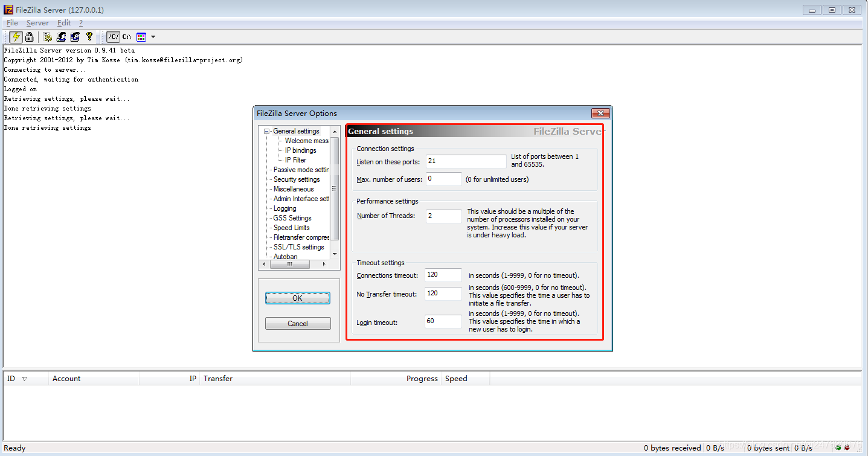Collapse the General settings tree node
The height and width of the screenshot is (456, 868).
pos(267,131)
